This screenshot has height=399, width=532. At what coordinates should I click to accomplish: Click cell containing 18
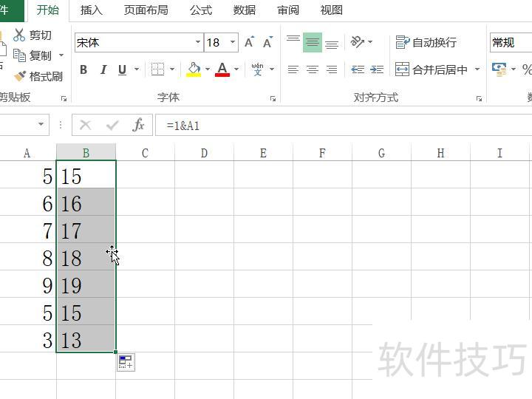pyautogui.click(x=86, y=257)
